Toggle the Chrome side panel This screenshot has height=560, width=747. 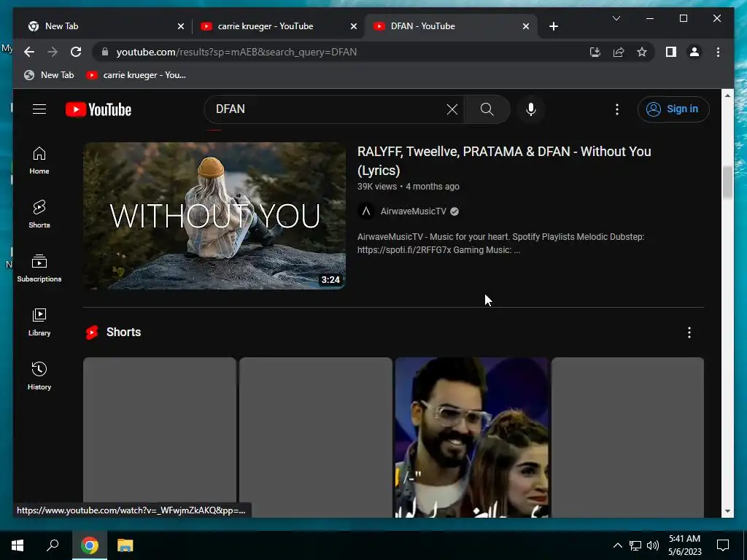pyautogui.click(x=671, y=52)
